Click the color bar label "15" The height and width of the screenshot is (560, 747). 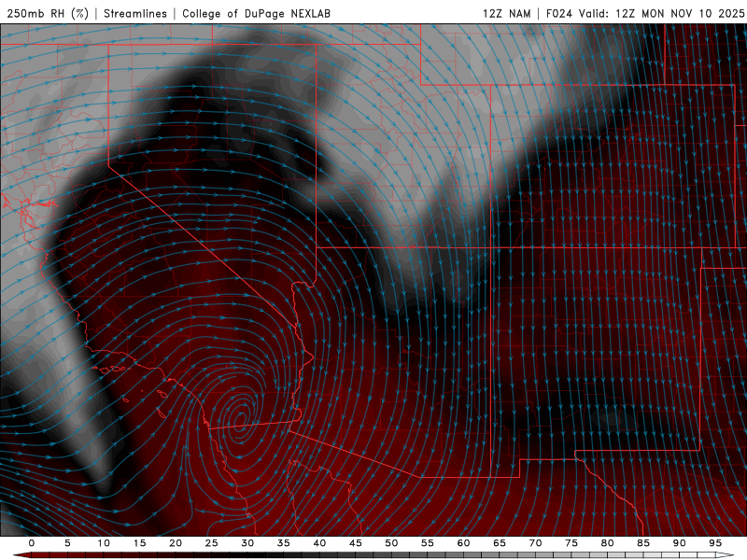(139, 543)
